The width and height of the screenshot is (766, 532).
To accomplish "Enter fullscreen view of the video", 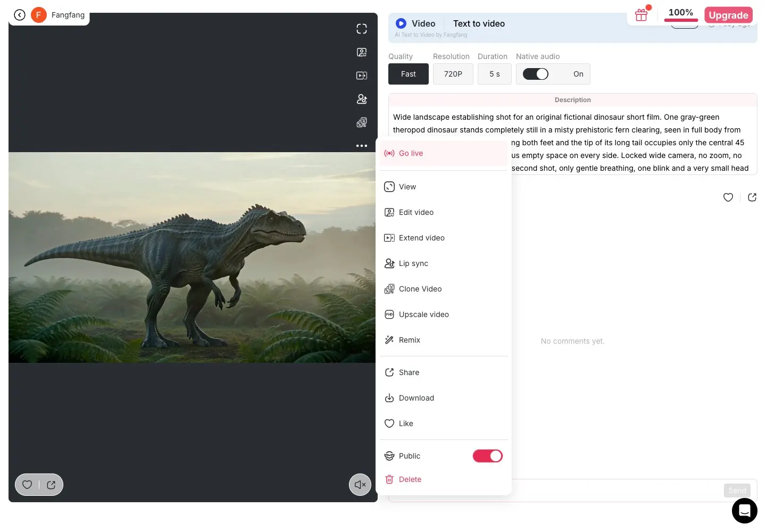I will pos(362,29).
